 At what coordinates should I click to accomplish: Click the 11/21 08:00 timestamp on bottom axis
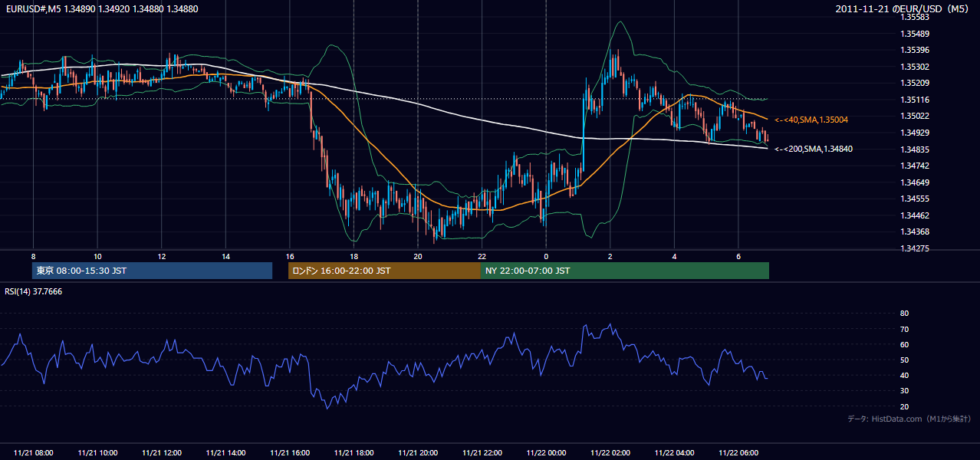(34, 453)
